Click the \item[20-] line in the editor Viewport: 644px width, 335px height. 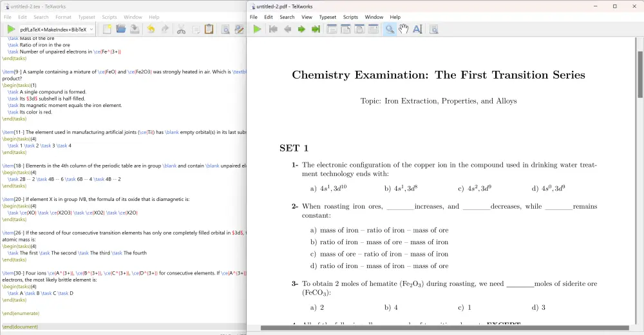(x=96, y=199)
